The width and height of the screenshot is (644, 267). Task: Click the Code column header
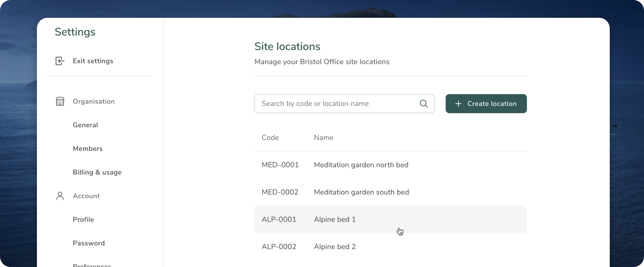(270, 138)
